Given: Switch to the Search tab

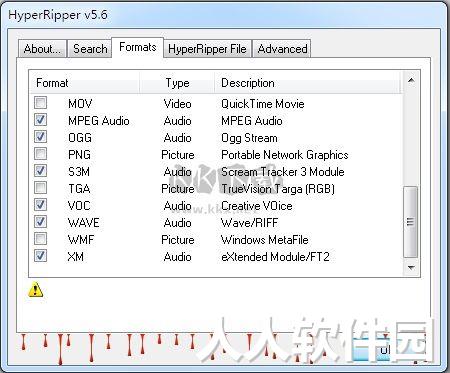Looking at the screenshot, I should pyautogui.click(x=90, y=49).
